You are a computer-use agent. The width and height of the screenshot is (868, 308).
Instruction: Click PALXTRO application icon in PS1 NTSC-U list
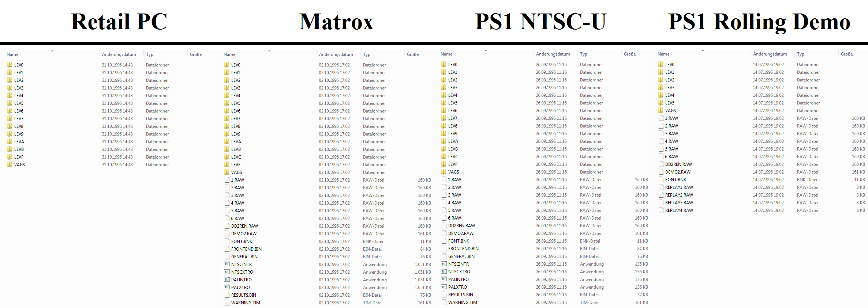click(444, 287)
